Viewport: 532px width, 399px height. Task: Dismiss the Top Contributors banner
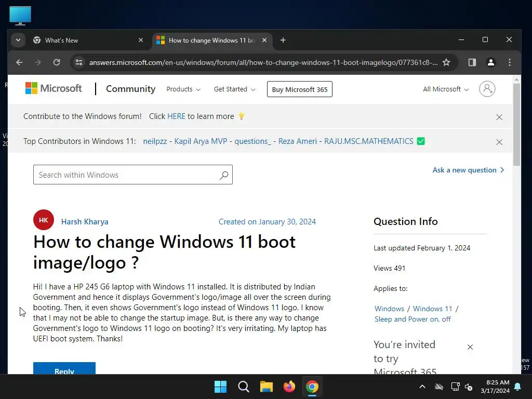point(499,142)
